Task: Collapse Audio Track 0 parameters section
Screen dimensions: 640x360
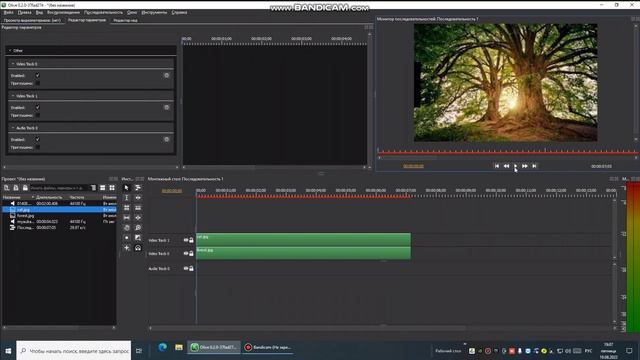Action: click(13, 128)
